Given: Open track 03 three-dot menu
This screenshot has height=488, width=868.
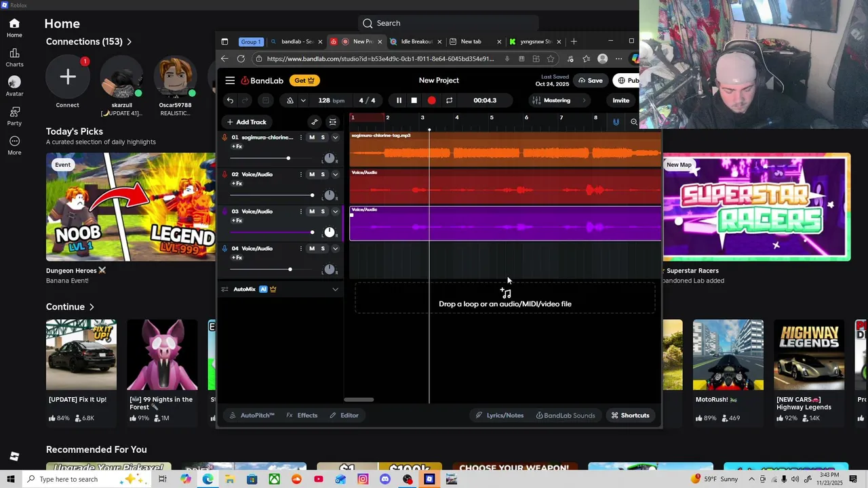Looking at the screenshot, I should click(x=301, y=211).
